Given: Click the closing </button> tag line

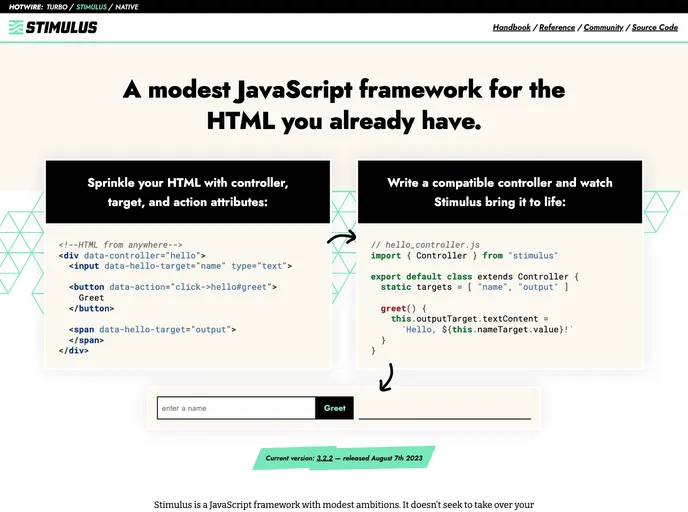Looking at the screenshot, I should coord(91,308).
